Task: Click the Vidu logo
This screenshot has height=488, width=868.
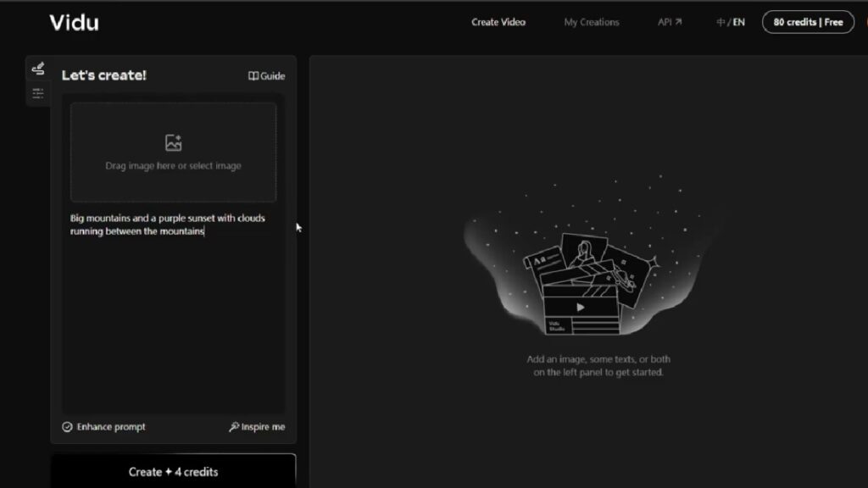Action: click(75, 23)
